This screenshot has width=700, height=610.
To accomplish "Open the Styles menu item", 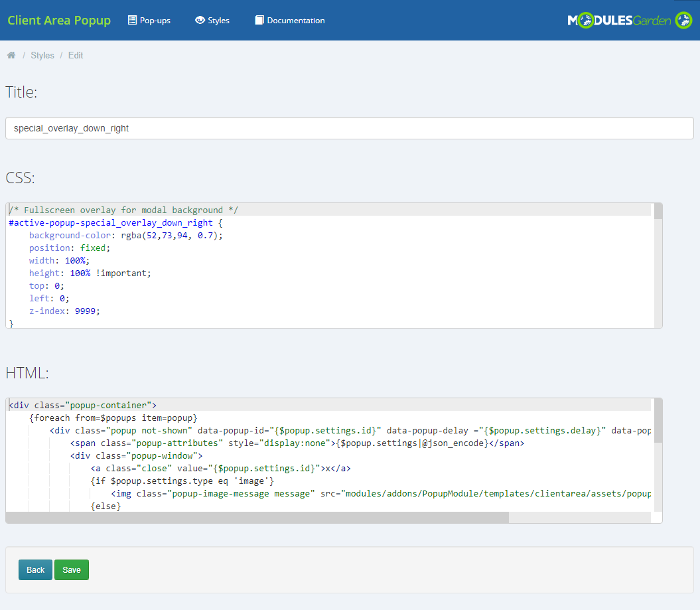I will pos(212,20).
